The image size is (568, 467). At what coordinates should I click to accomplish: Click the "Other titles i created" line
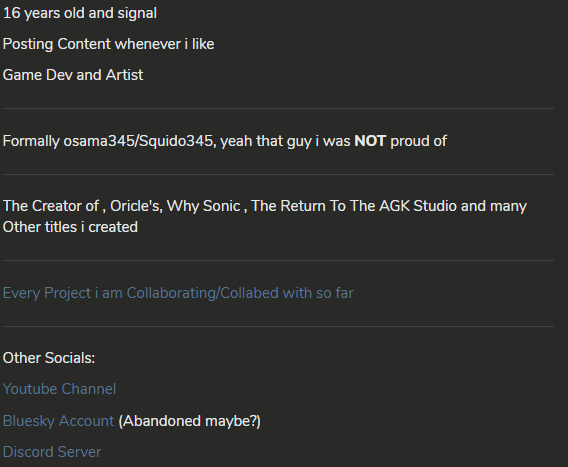click(70, 227)
